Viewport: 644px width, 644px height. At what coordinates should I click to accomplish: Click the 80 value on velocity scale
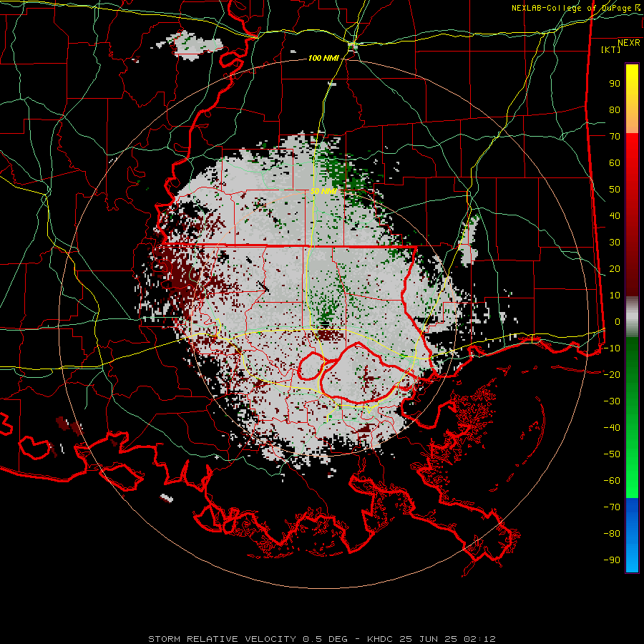[615, 109]
